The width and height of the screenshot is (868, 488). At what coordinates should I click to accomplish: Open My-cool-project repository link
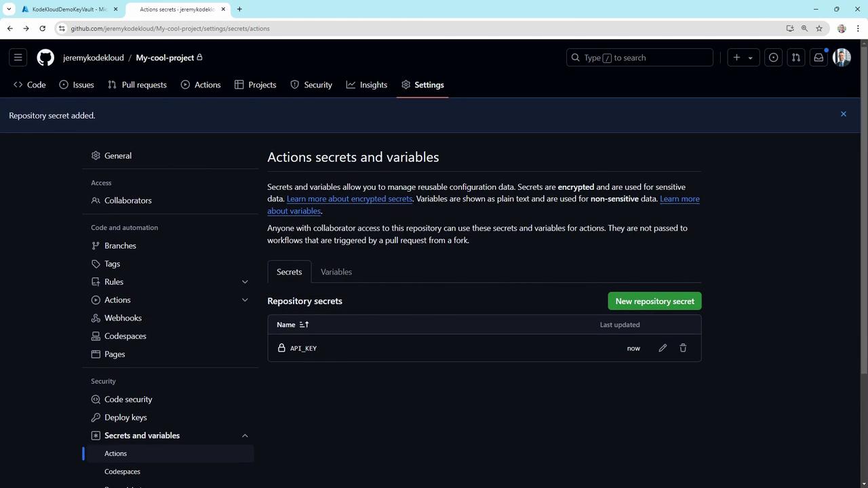[165, 58]
